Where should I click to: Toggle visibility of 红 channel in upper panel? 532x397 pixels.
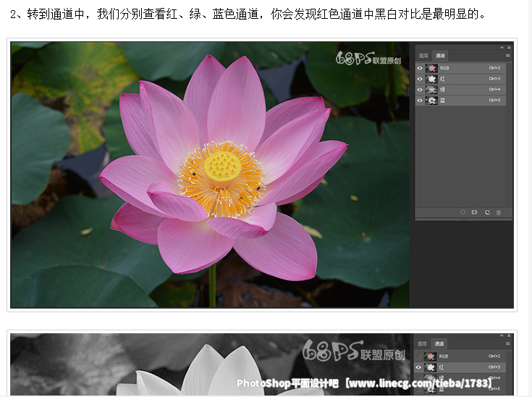[420, 79]
